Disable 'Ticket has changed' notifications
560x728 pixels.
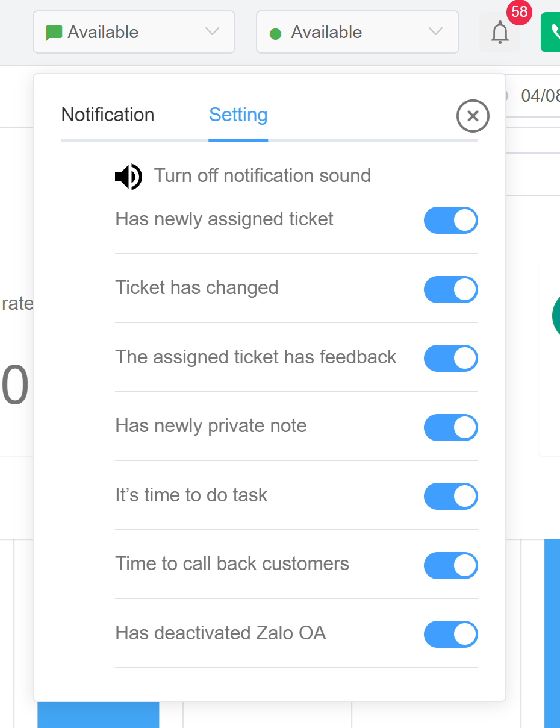(x=450, y=289)
